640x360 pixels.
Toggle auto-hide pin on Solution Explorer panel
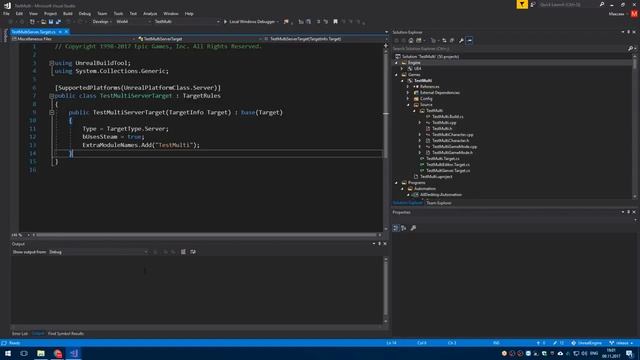click(629, 32)
